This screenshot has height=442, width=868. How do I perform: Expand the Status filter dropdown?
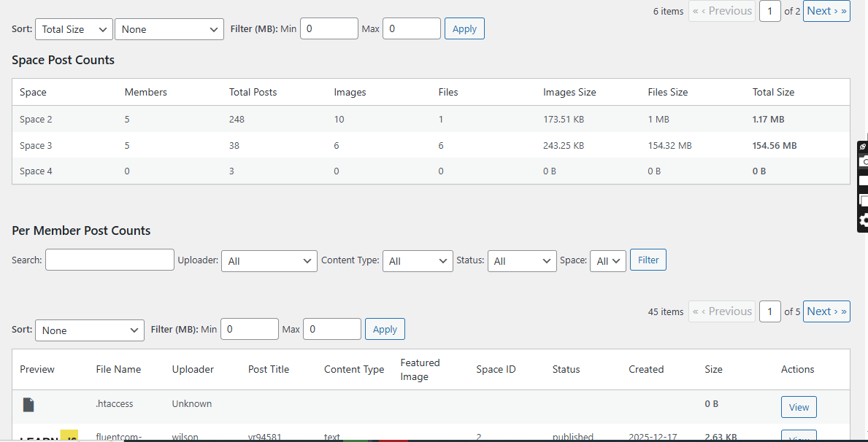pyautogui.click(x=522, y=261)
